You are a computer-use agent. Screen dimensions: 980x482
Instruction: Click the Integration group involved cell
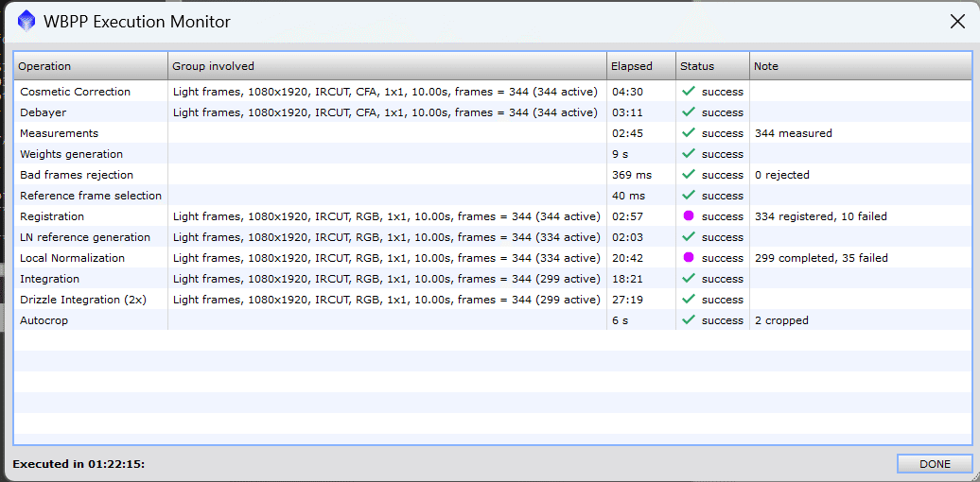click(x=387, y=279)
